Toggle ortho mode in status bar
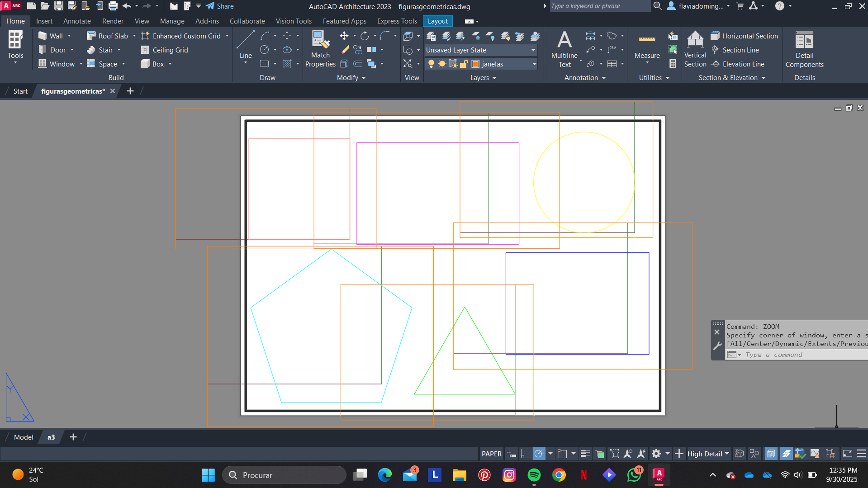Image resolution: width=868 pixels, height=488 pixels. pos(525,454)
